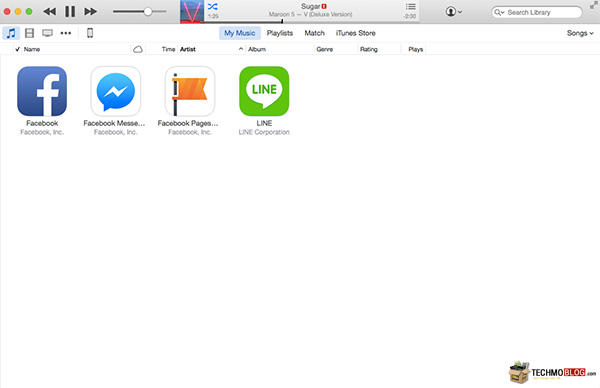Viewport: 600px width, 388px height.
Task: Click the V album artwork thumbnail
Action: coord(192,11)
